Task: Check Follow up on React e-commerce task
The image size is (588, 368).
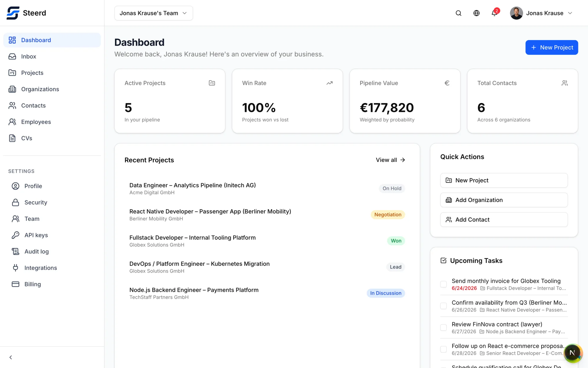Action: pos(443,349)
